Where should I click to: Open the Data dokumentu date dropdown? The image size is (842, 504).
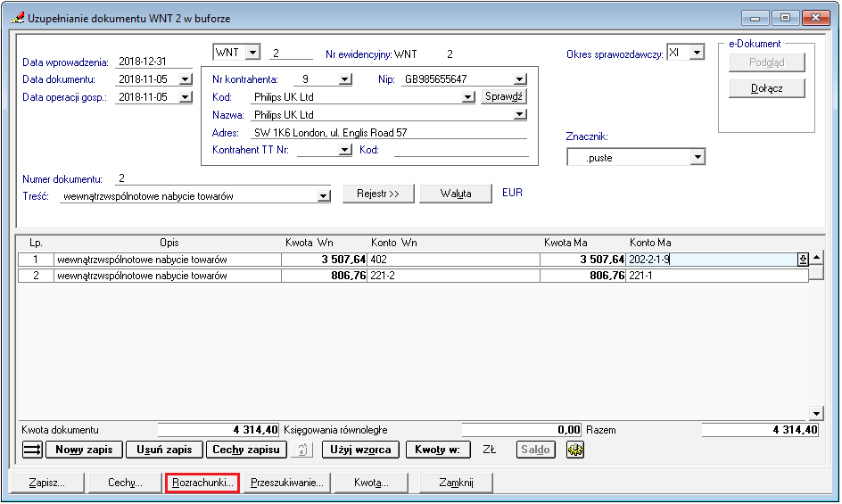[186, 79]
